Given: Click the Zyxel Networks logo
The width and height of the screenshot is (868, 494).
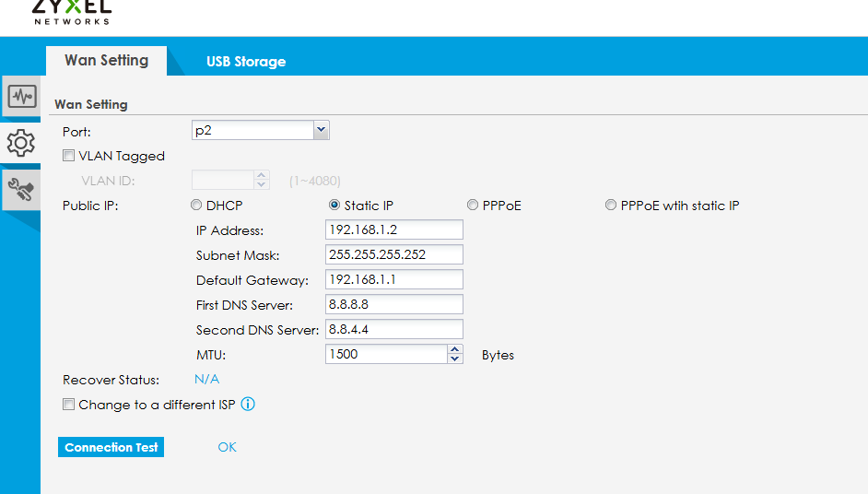Looking at the screenshot, I should tap(72, 12).
